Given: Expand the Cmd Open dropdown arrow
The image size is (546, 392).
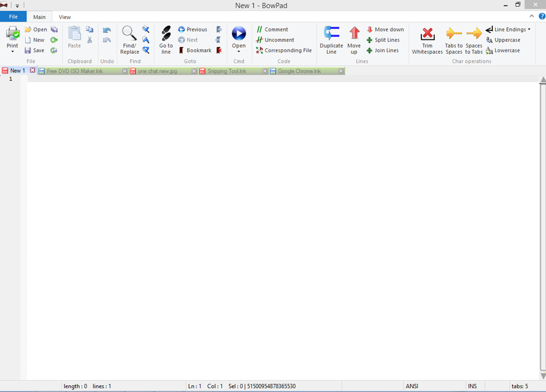Looking at the screenshot, I should click(239, 52).
